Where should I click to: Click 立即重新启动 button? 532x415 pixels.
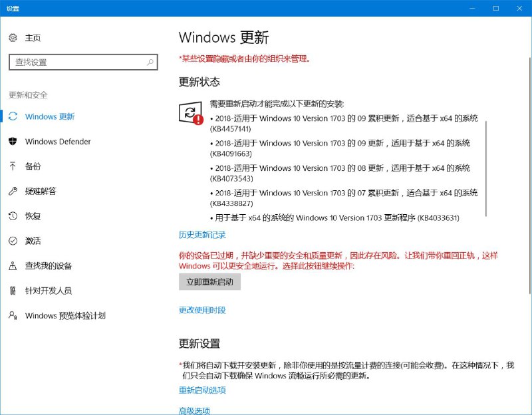point(209,281)
